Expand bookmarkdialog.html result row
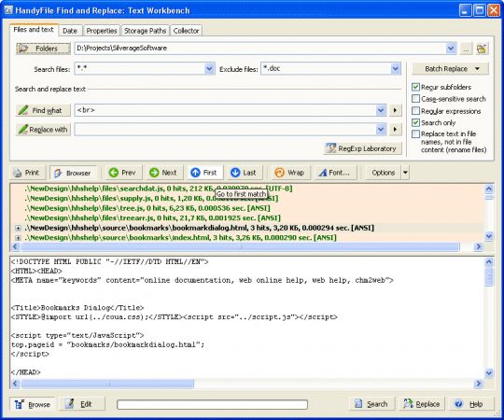 tap(18, 228)
